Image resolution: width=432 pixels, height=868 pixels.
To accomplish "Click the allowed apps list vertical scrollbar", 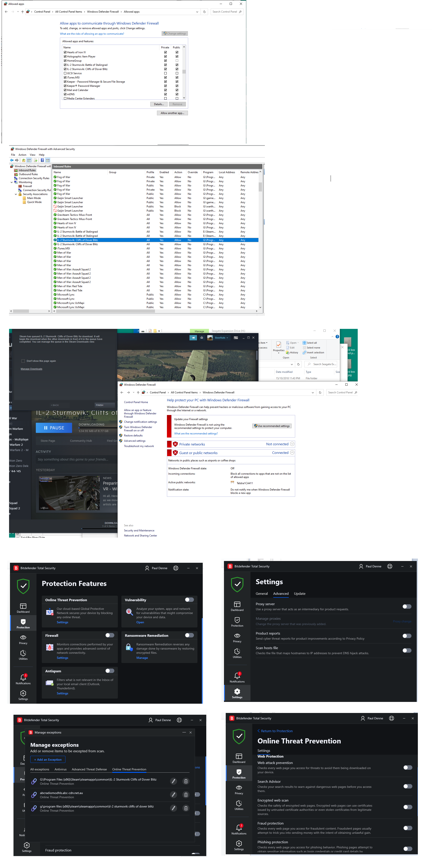I will tap(184, 72).
